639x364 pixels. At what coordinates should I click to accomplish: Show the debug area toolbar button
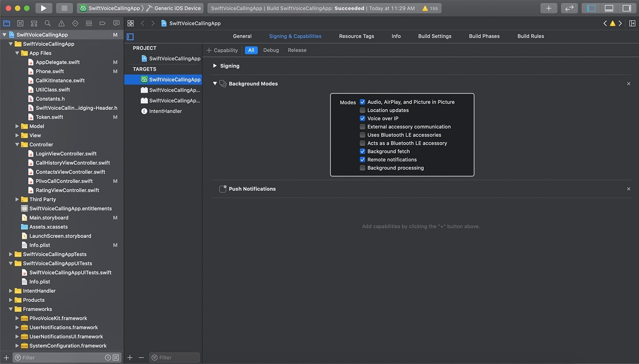click(609, 8)
